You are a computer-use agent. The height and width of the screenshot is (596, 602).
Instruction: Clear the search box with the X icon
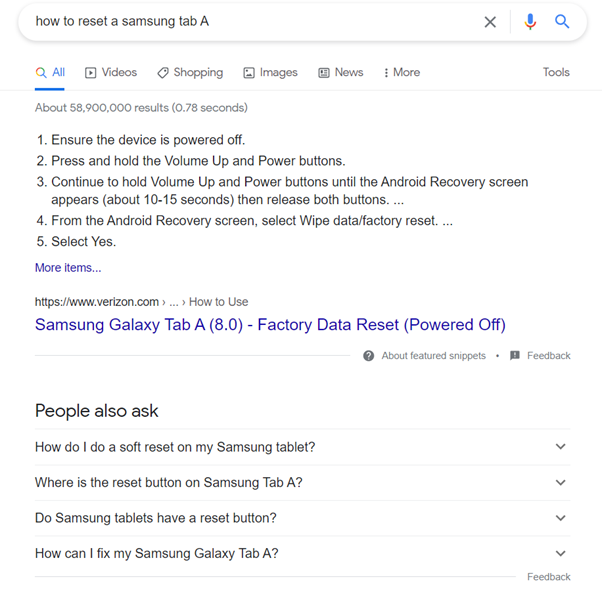[490, 22]
